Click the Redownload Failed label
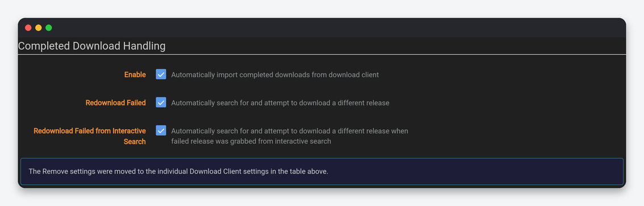 115,103
